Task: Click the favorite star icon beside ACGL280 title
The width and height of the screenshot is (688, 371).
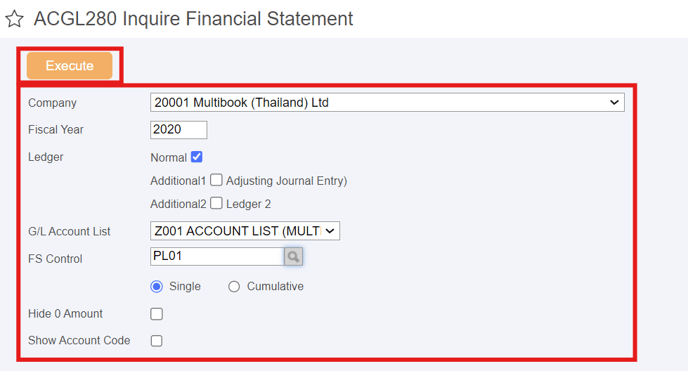Action: 14,19
